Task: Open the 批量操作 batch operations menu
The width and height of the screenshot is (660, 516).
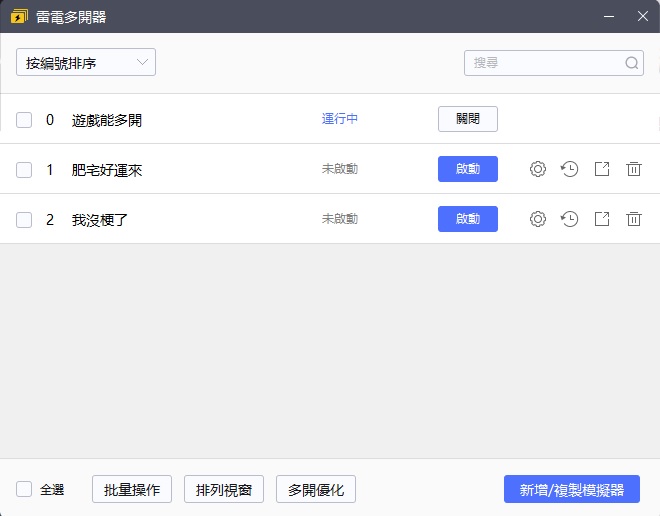Action: click(132, 489)
